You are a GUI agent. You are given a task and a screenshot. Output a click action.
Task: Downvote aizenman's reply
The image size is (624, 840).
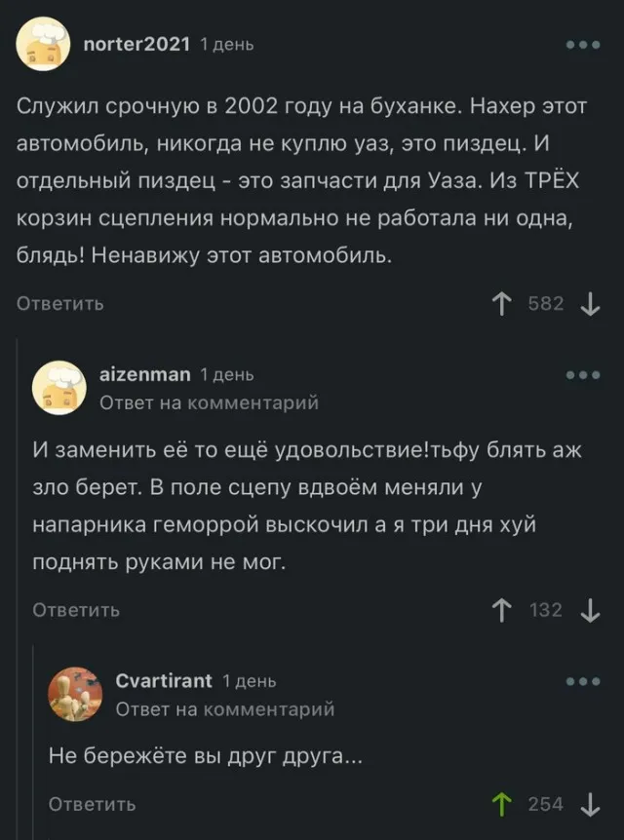coord(590,610)
